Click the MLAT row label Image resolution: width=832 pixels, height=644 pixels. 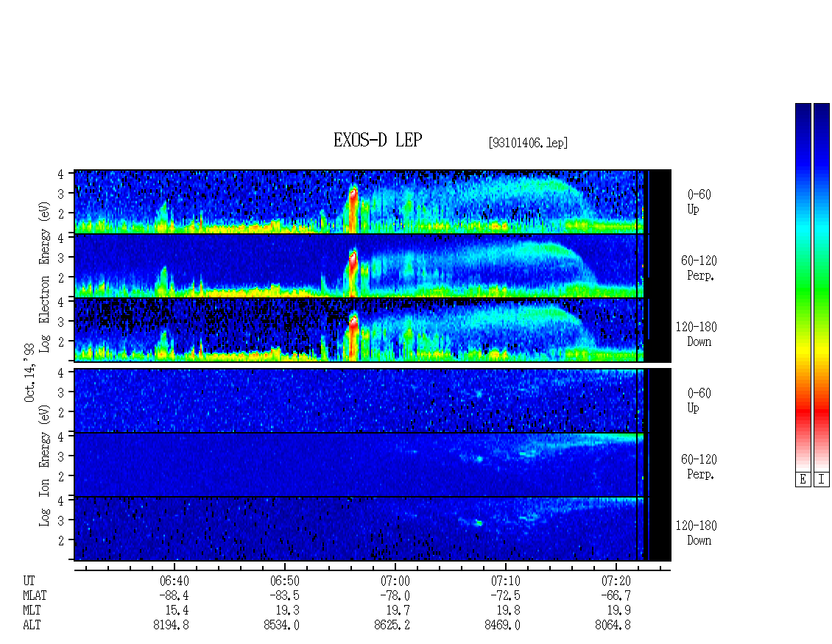pos(35,595)
